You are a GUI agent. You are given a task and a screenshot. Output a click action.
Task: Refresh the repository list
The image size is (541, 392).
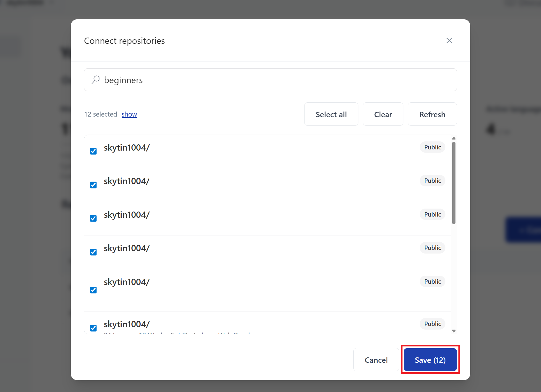tap(432, 114)
